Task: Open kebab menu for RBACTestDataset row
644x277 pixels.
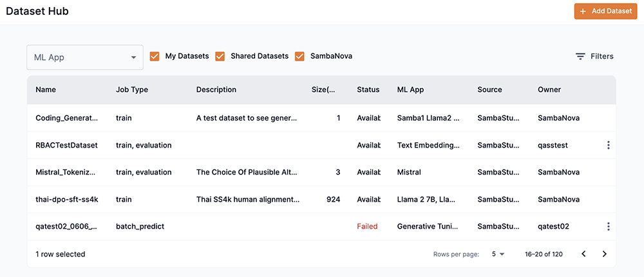Action: [608, 146]
